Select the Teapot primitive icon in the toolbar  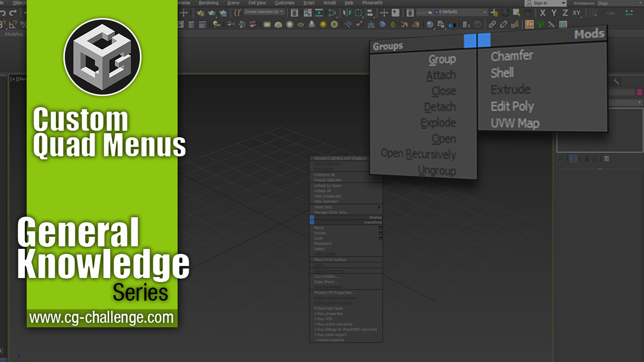pos(301,24)
